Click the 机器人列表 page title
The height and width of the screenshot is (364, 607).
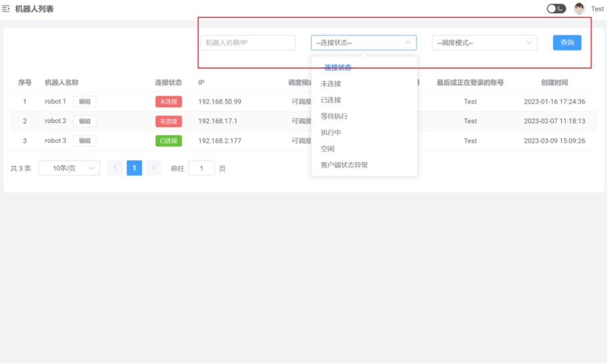tap(35, 9)
